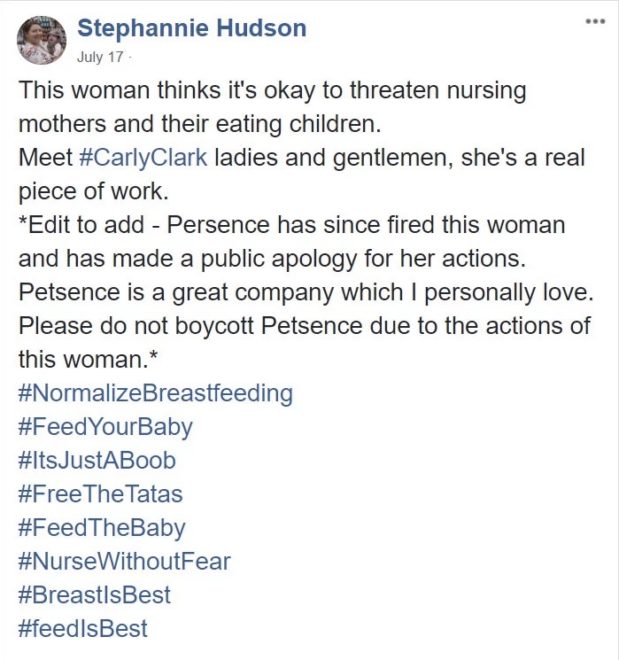Visit the #ItsJustABoob hashtag
The width and height of the screenshot is (619, 660).
[x=96, y=461]
